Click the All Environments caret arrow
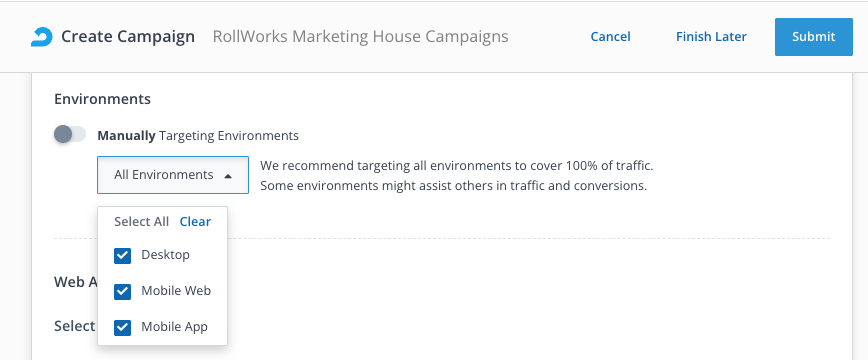The image size is (868, 360). coord(228,176)
